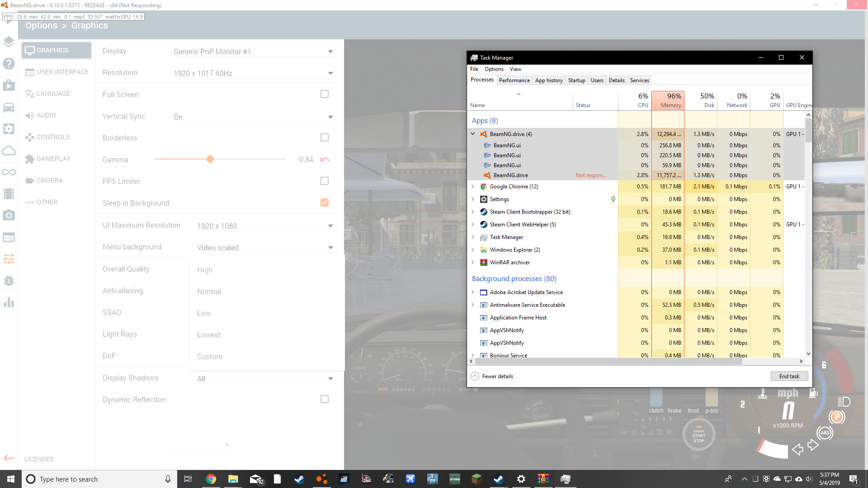Image resolution: width=868 pixels, height=488 pixels.
Task: Open the Startup tab in Task Manager
Action: pos(576,80)
